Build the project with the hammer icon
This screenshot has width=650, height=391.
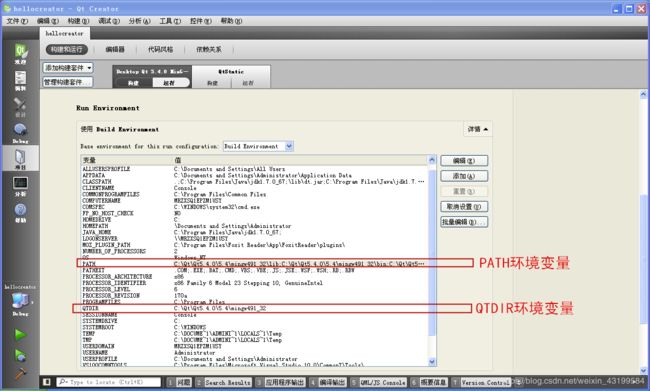tap(20, 373)
